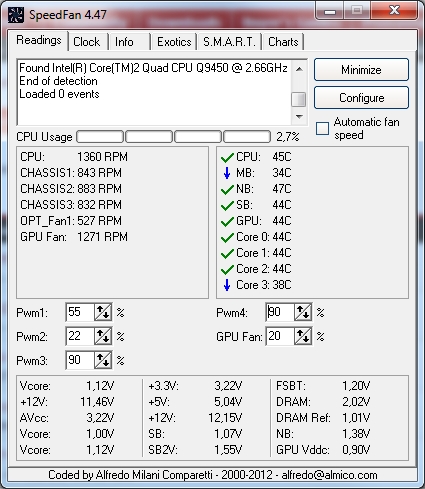This screenshot has width=425, height=489.
Task: Click the green check icon beside NB temperature
Action: pyautogui.click(x=227, y=189)
